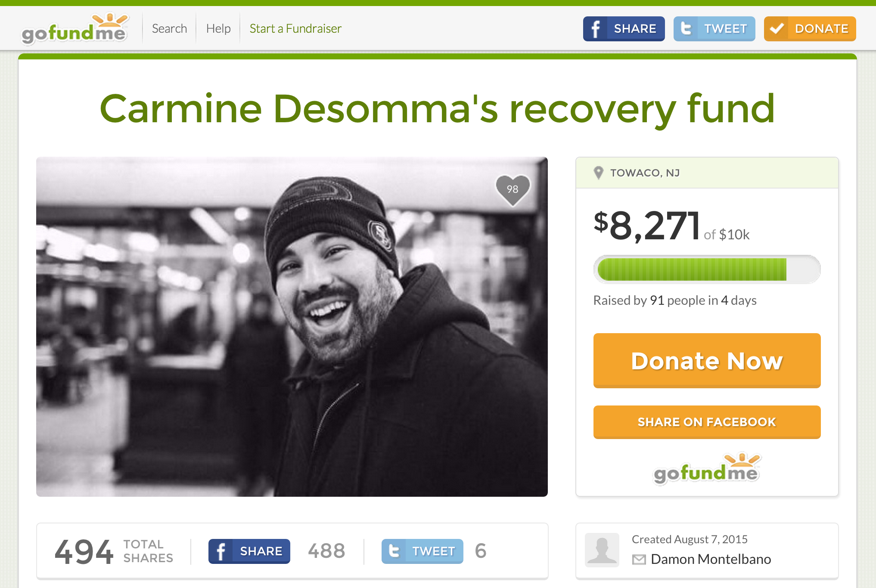Click the TWEET button next to 6
Image resolution: width=876 pixels, height=588 pixels.
point(422,551)
